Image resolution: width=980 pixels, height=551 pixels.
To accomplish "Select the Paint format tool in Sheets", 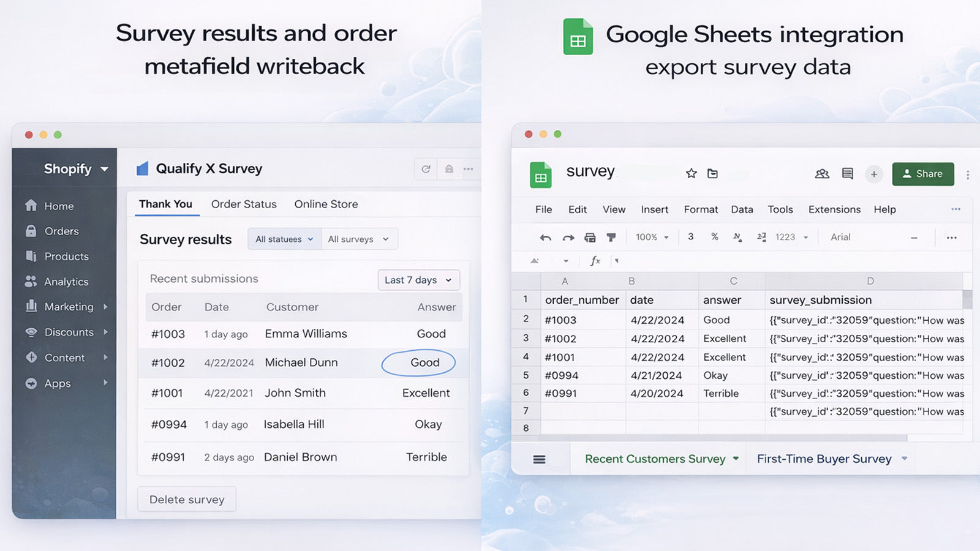I will 611,238.
